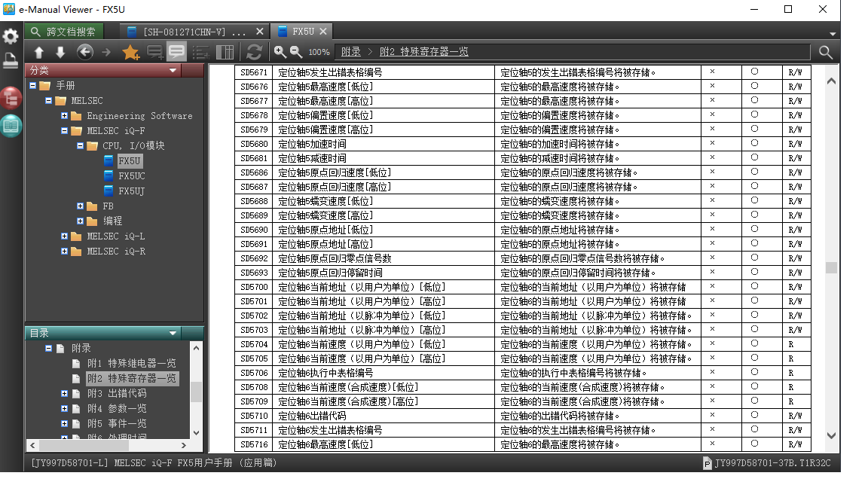Click the document vertical scrollbar thumb

click(831, 267)
